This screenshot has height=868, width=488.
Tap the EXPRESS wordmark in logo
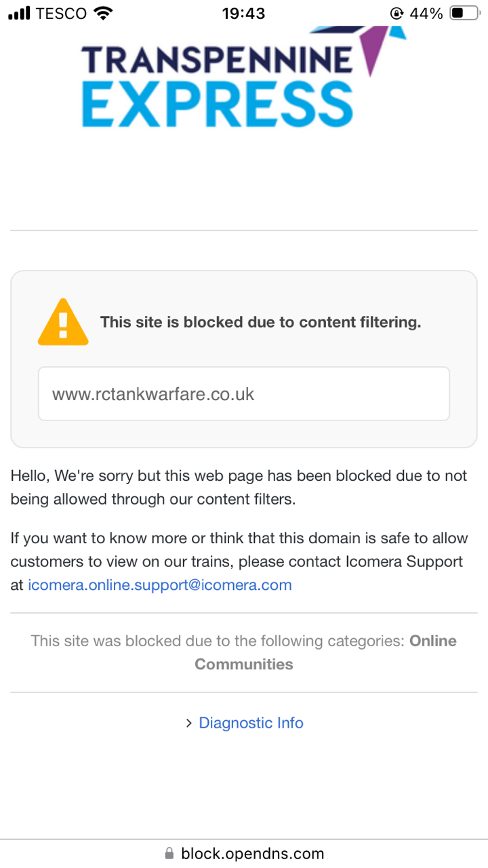tap(218, 104)
